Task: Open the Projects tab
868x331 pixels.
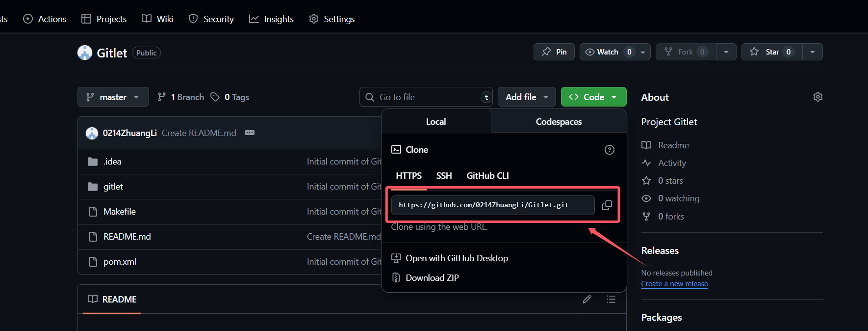Action: click(104, 19)
